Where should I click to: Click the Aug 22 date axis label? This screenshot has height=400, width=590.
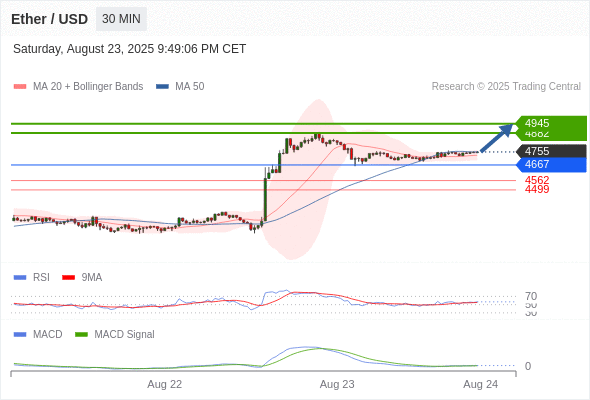tap(164, 385)
